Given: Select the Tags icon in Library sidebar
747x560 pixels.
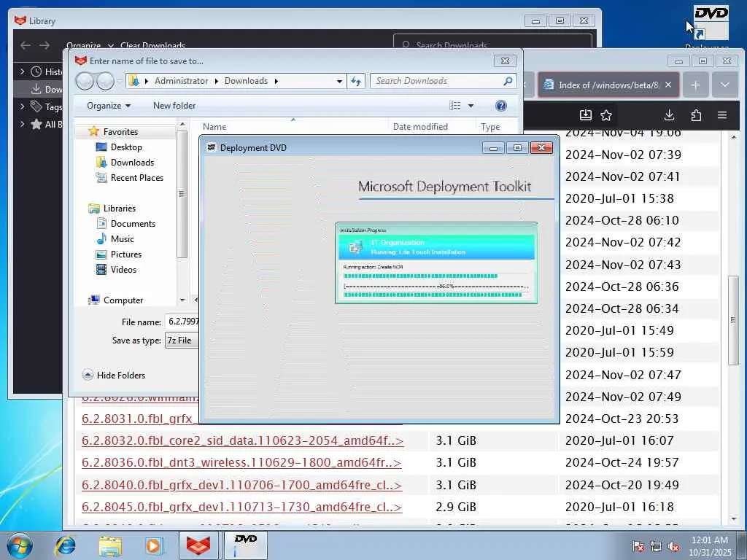Looking at the screenshot, I should 36,106.
